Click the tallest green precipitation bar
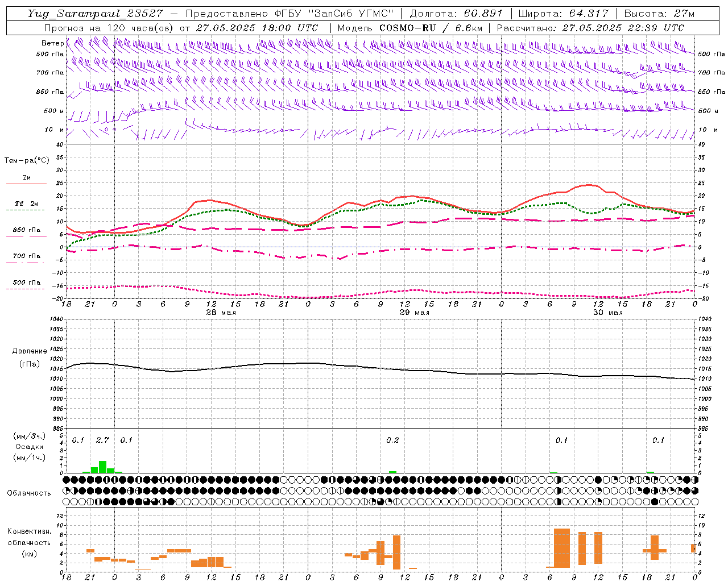 [103, 467]
